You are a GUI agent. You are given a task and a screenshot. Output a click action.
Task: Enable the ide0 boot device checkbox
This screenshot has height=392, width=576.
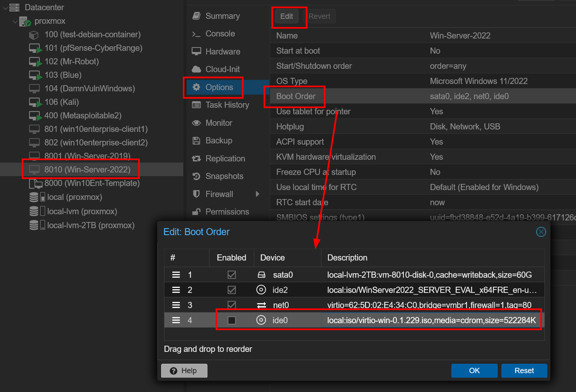point(232,320)
